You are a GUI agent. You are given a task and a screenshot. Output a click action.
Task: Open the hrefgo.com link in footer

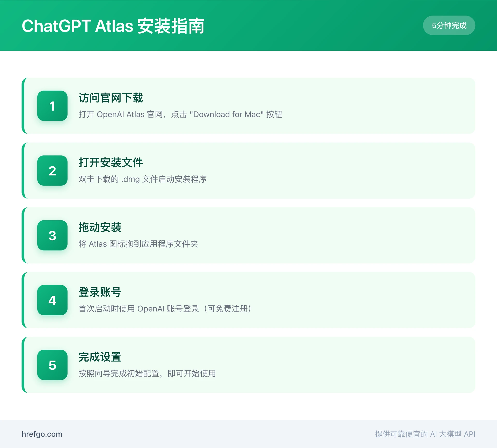pos(42,434)
